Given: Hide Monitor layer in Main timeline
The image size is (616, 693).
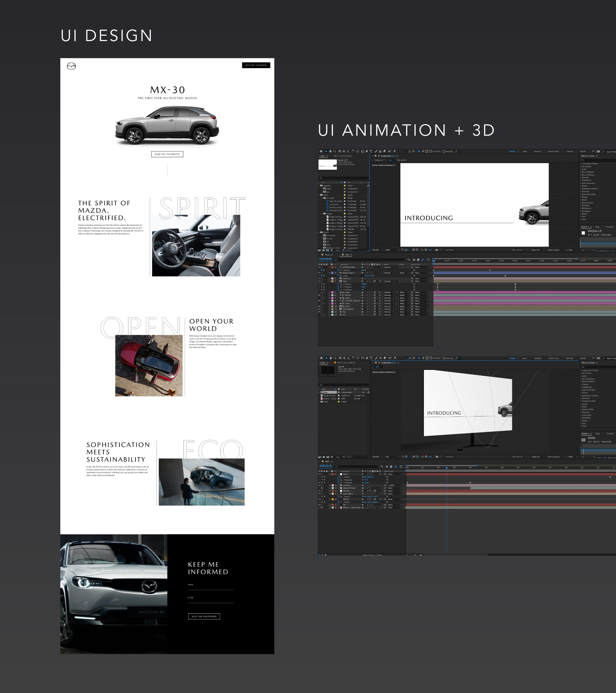Looking at the screenshot, I should coord(319,491).
